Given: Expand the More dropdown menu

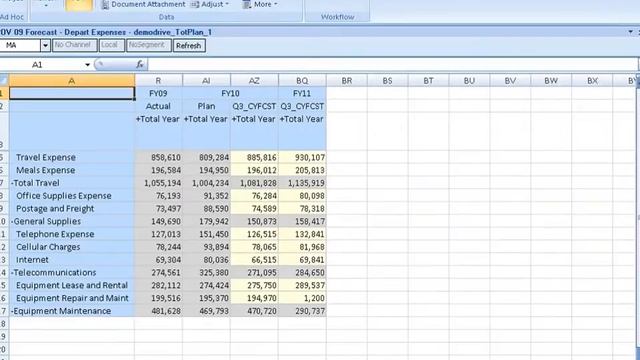Looking at the screenshot, I should (x=260, y=4).
